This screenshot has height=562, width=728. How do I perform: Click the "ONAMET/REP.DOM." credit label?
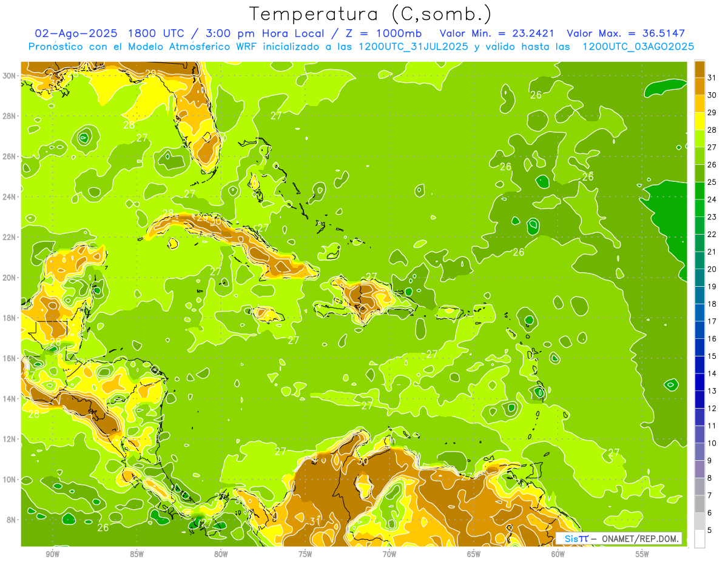tap(640, 538)
